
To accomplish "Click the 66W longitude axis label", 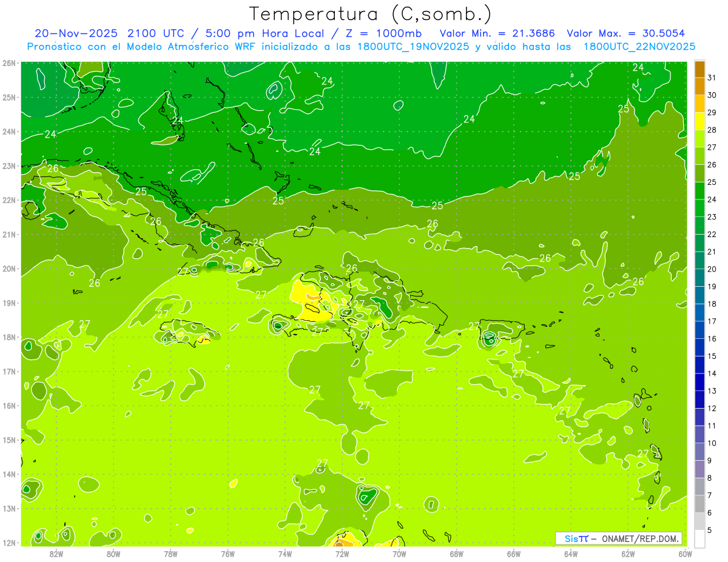I will point(514,553).
